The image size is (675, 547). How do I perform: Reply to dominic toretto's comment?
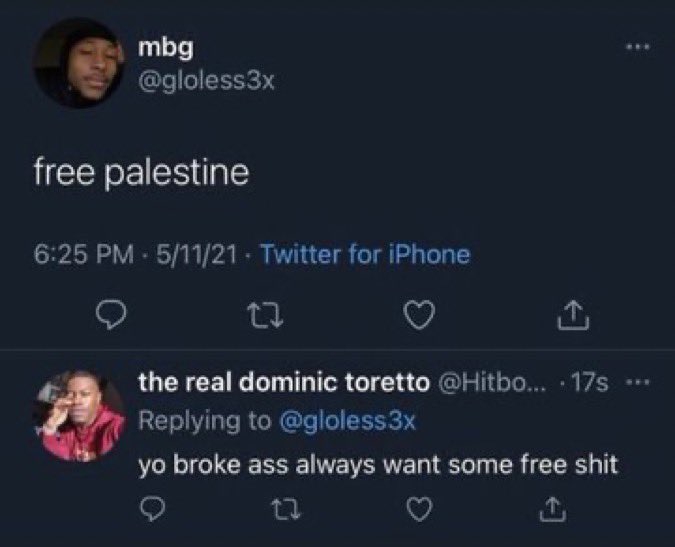point(152,509)
